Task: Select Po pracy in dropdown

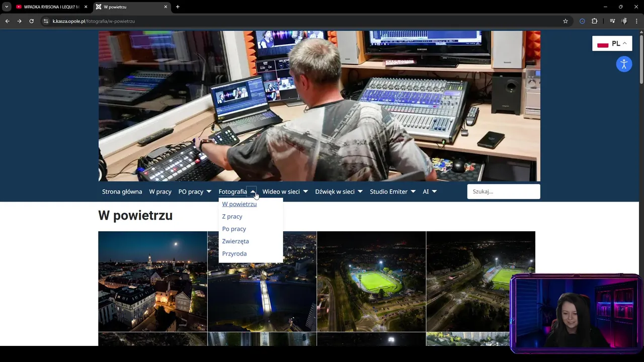Action: (234, 229)
